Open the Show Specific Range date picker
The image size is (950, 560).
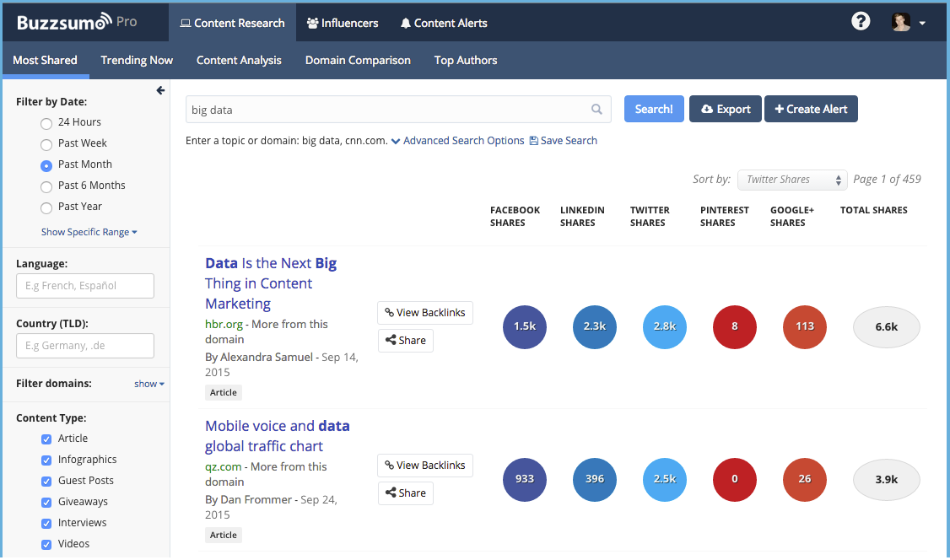[x=84, y=232]
